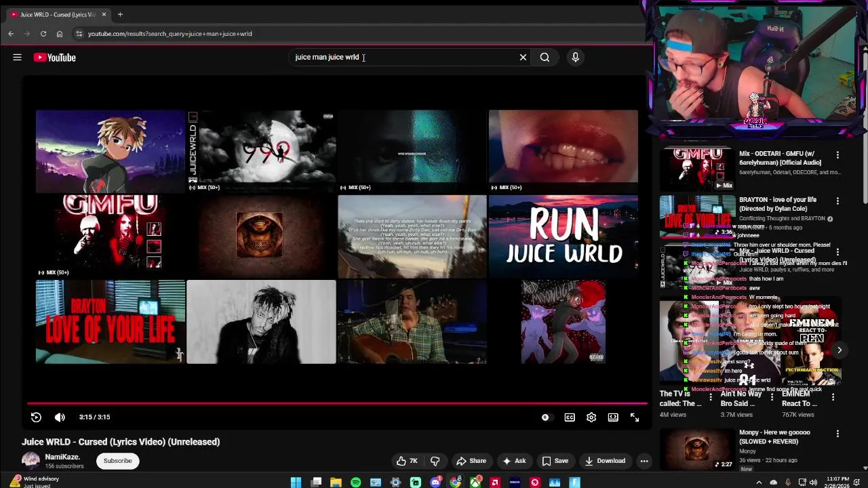Open a new browser tab
Screen dimensions: 868x488
pos(120,14)
